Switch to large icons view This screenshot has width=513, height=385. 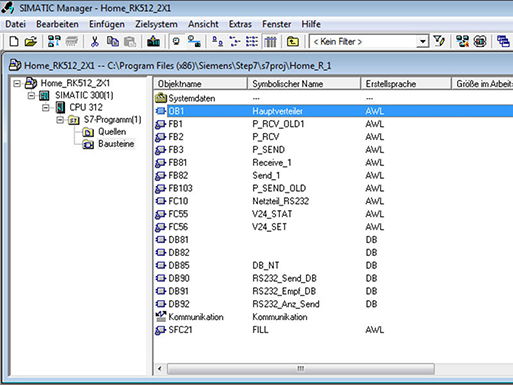[217, 42]
